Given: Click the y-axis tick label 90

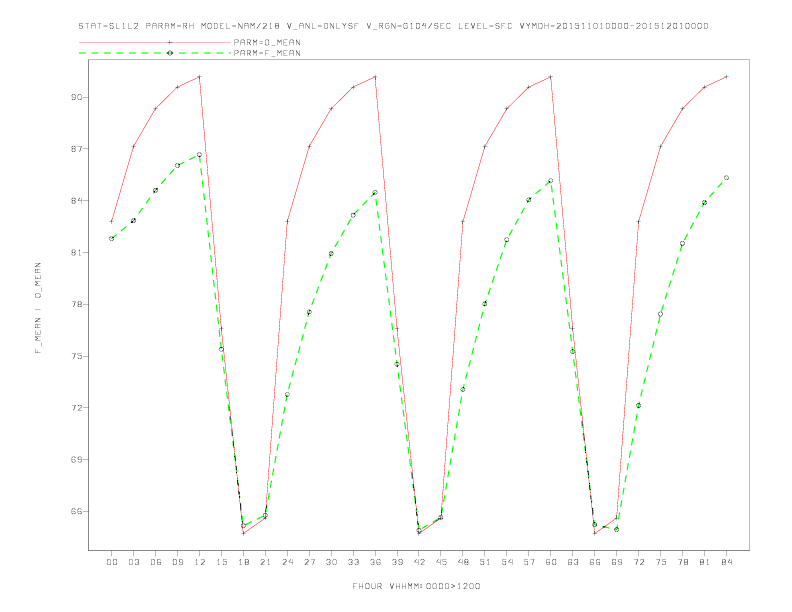Looking at the screenshot, I should (76, 97).
